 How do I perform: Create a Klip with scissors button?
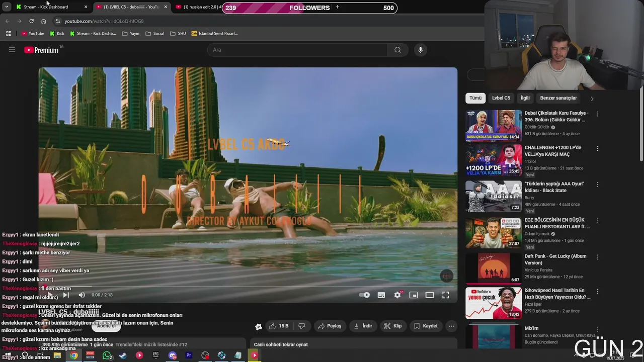[x=393, y=326]
